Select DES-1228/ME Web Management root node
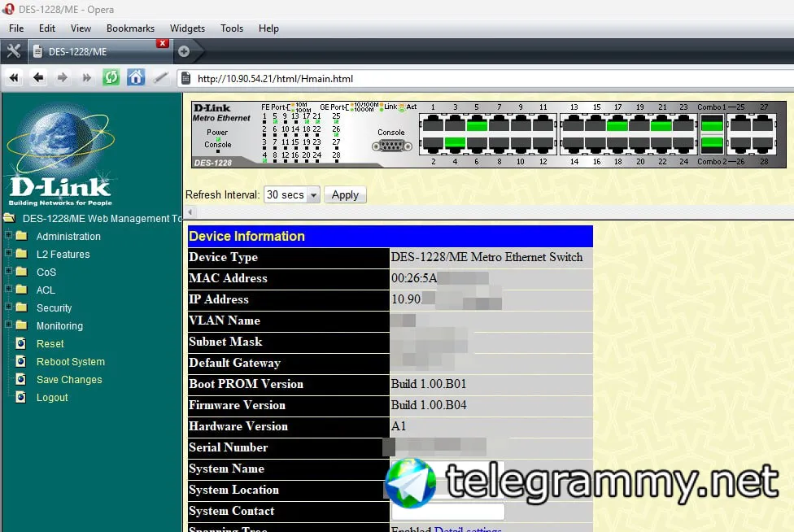This screenshot has height=532, width=794. (x=102, y=218)
